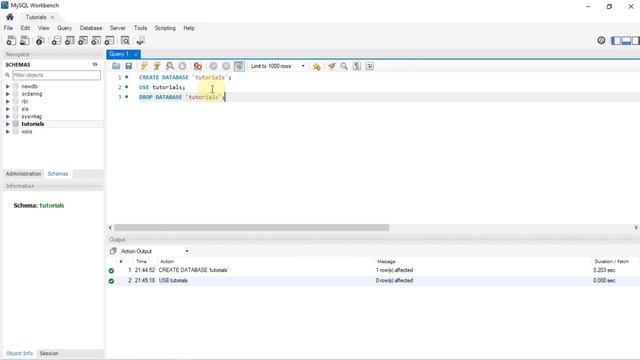
Task: Open the Edit menu
Action: pyautogui.click(x=25, y=28)
